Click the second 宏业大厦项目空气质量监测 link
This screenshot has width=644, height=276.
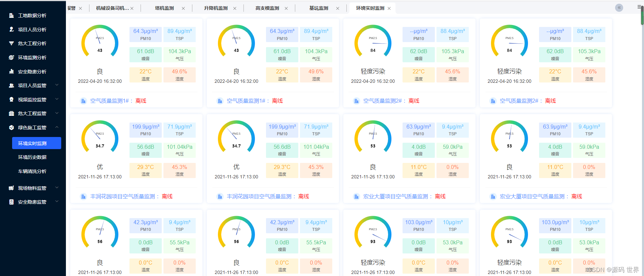pos(532,197)
